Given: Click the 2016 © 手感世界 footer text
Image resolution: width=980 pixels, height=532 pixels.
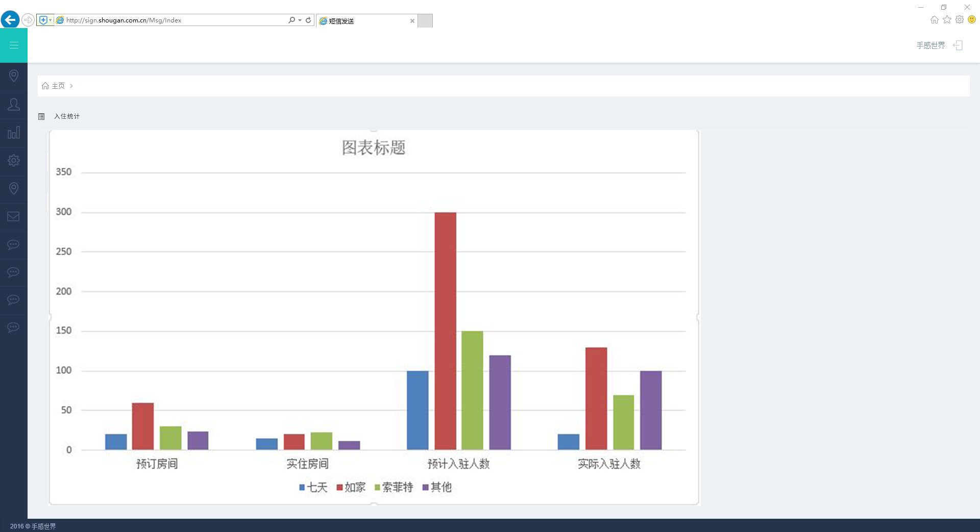Looking at the screenshot, I should pyautogui.click(x=33, y=526).
